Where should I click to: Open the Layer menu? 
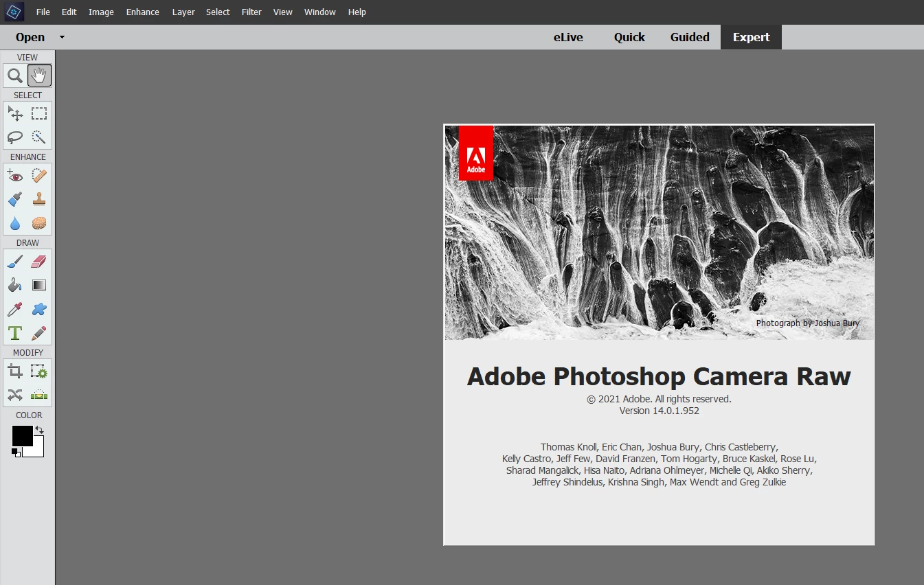tap(183, 12)
